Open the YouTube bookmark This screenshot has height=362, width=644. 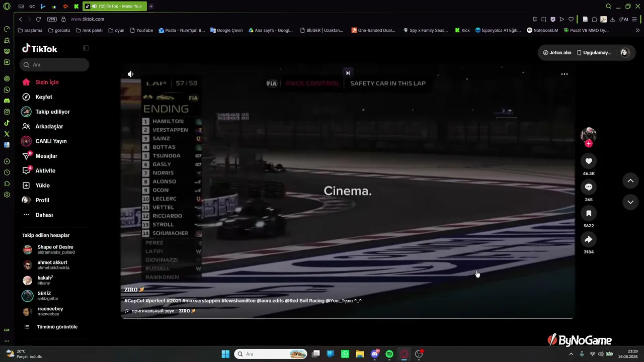pyautogui.click(x=141, y=30)
